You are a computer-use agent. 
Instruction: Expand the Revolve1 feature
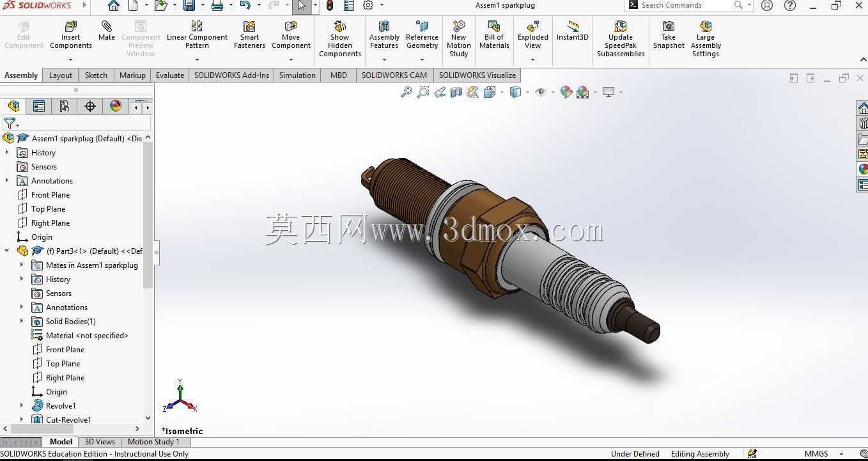click(22, 405)
